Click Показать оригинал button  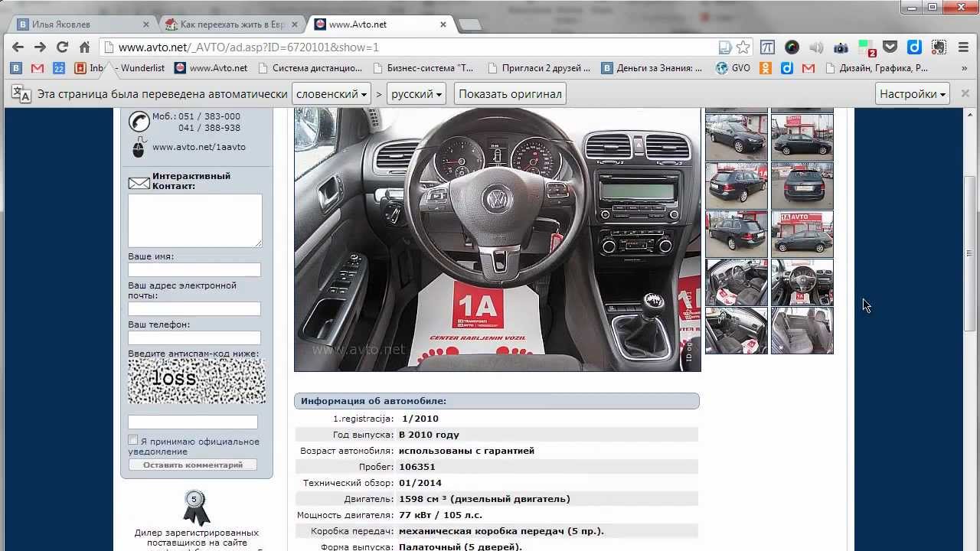(x=510, y=94)
